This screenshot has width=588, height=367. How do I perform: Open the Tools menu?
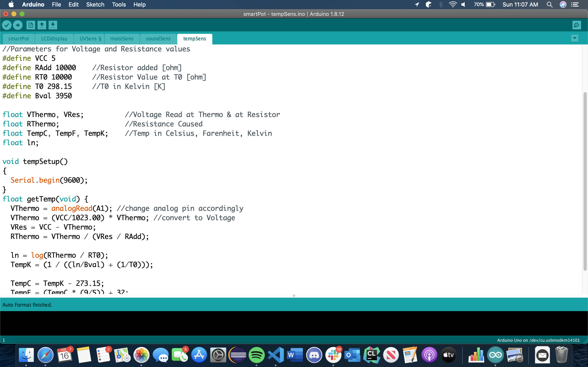pyautogui.click(x=119, y=4)
